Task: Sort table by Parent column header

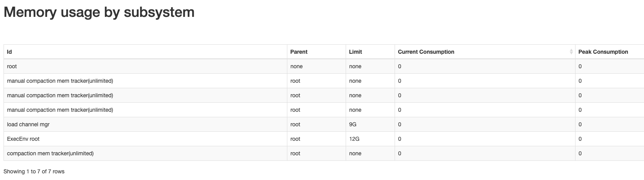Action: point(316,52)
